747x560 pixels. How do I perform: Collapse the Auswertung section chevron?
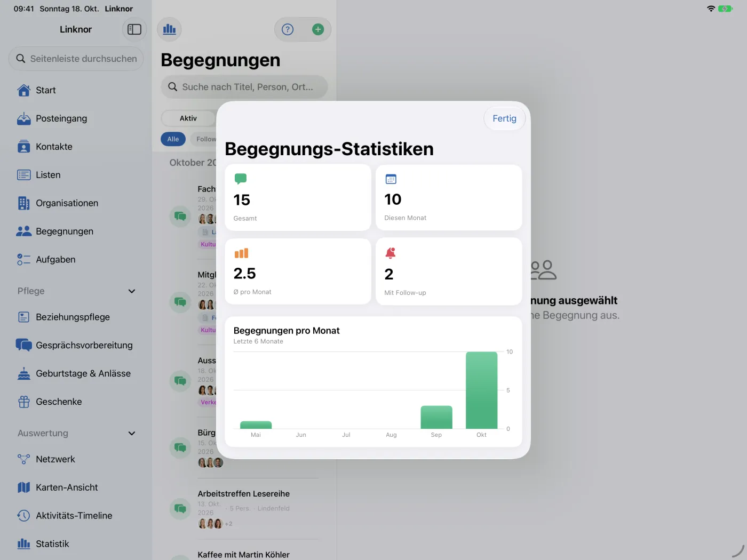132,434
